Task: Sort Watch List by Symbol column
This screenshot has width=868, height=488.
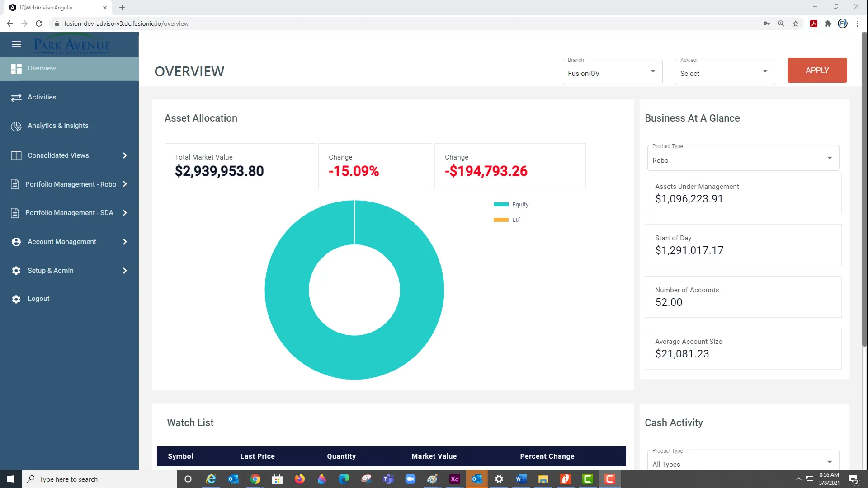Action: coord(180,456)
